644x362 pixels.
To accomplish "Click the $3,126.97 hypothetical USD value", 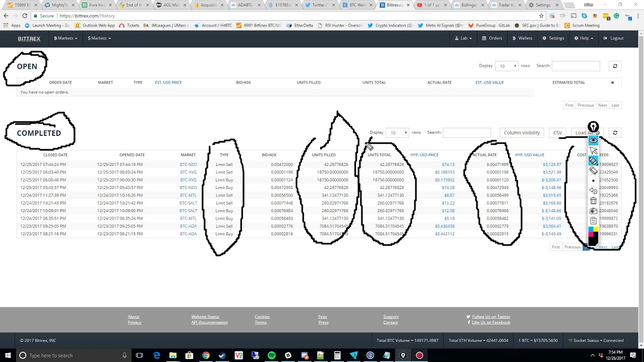I will (552, 164).
